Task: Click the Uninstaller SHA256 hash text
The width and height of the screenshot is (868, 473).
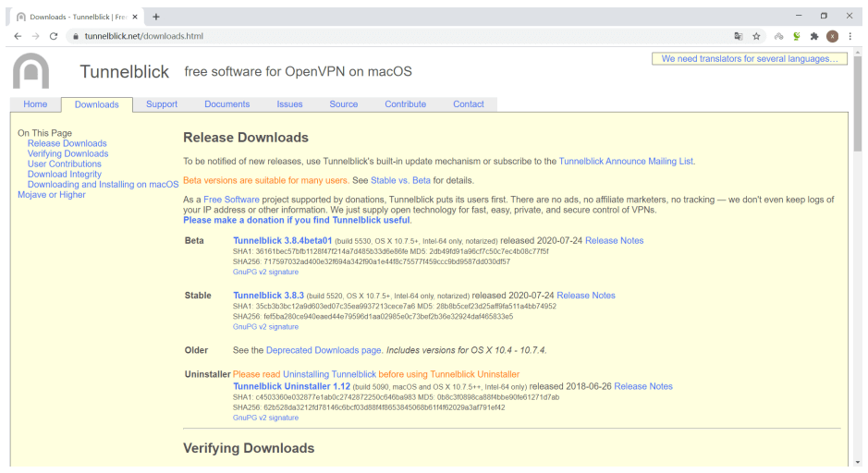Action: tap(369, 407)
